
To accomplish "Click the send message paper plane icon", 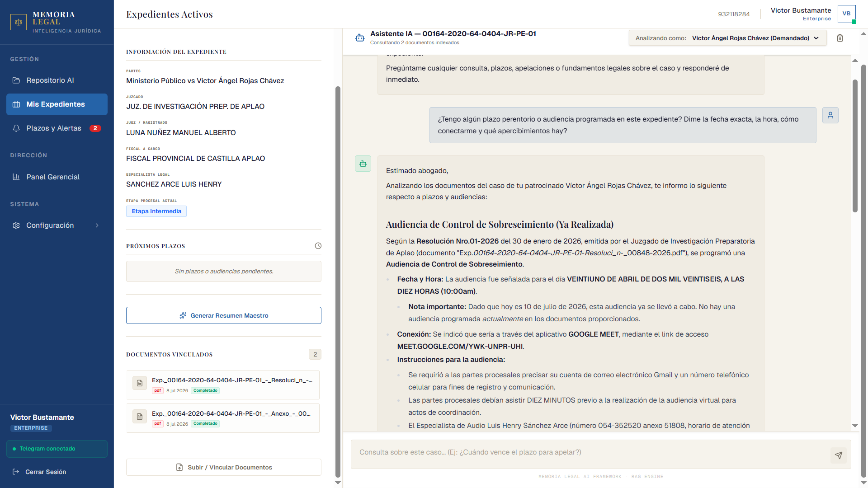I will [x=839, y=455].
